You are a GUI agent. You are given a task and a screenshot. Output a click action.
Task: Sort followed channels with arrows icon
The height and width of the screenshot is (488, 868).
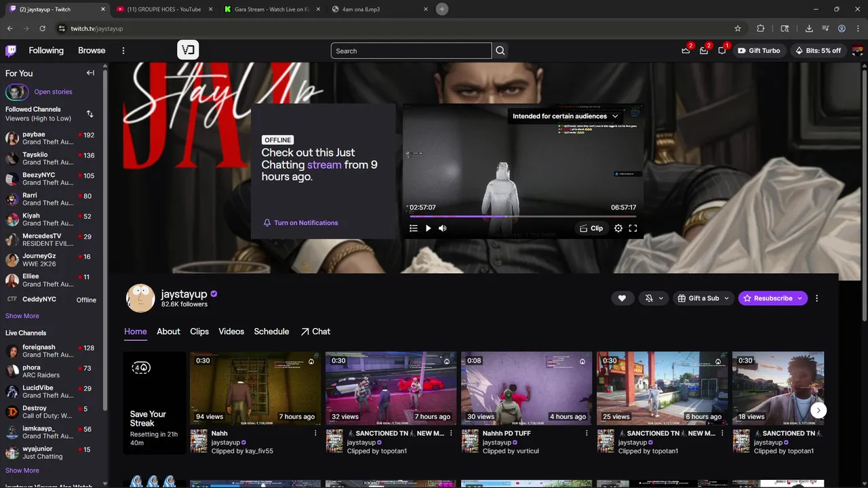[90, 114]
